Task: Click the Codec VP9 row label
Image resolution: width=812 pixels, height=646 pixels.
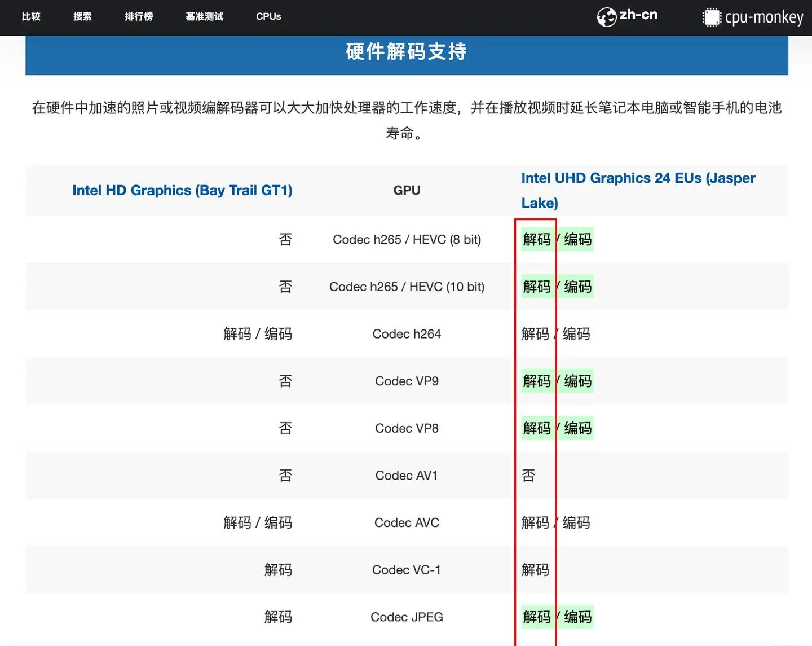Action: (x=407, y=381)
